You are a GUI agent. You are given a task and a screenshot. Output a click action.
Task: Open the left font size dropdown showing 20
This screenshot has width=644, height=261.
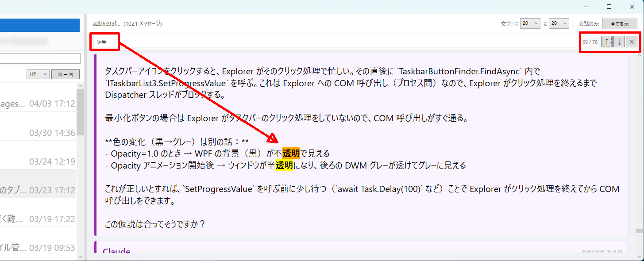point(530,23)
